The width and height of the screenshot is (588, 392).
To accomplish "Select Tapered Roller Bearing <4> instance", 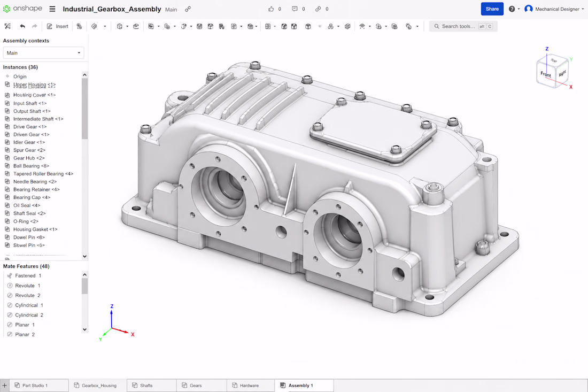I will tap(42, 174).
